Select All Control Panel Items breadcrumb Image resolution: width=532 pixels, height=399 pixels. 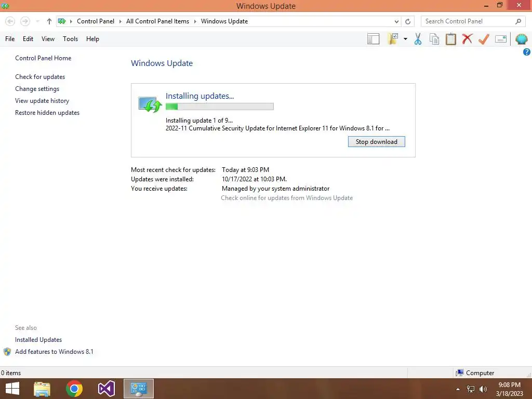(x=157, y=21)
